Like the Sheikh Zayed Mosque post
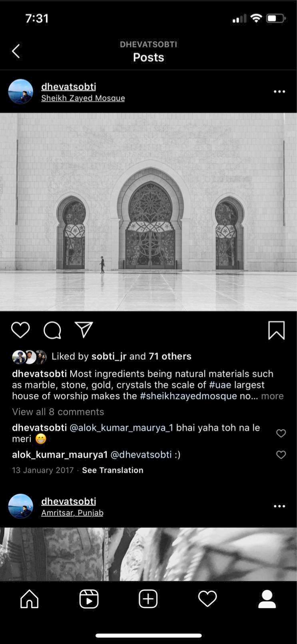 (x=20, y=330)
